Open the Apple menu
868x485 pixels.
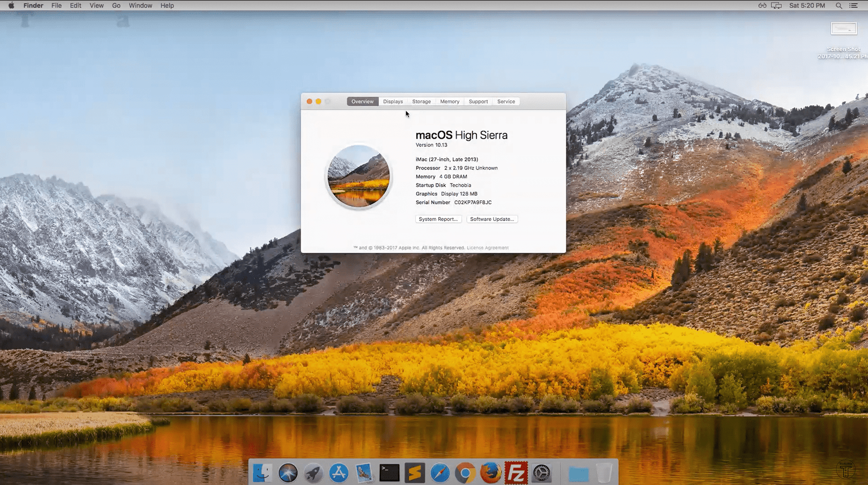[11, 6]
